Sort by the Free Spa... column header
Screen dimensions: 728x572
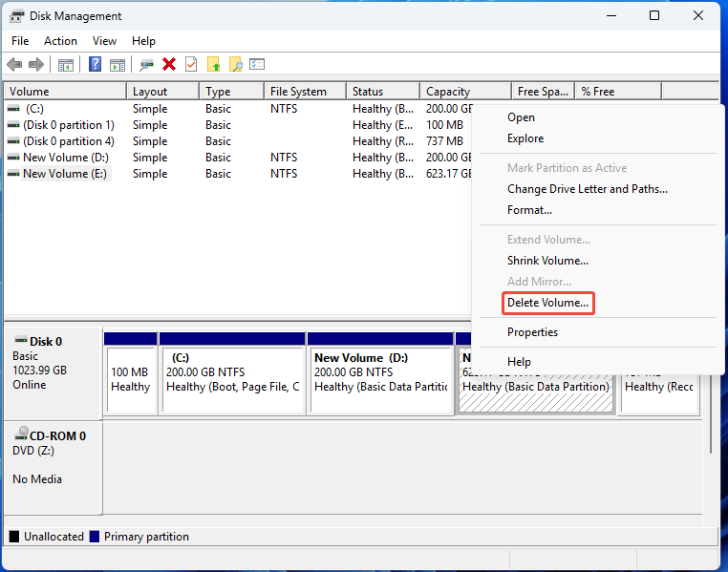click(x=543, y=92)
